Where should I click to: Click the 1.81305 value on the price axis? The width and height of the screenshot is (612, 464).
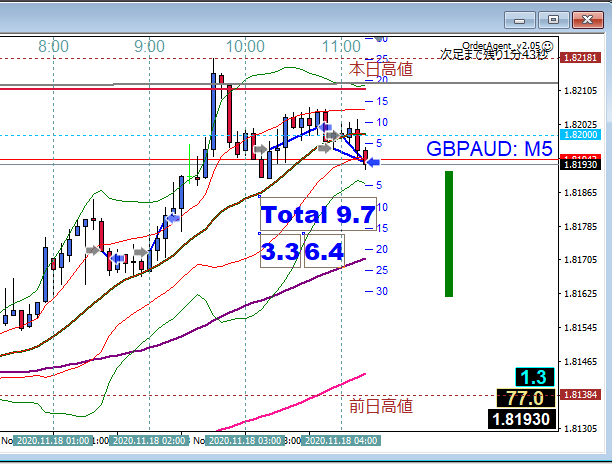[x=581, y=428]
